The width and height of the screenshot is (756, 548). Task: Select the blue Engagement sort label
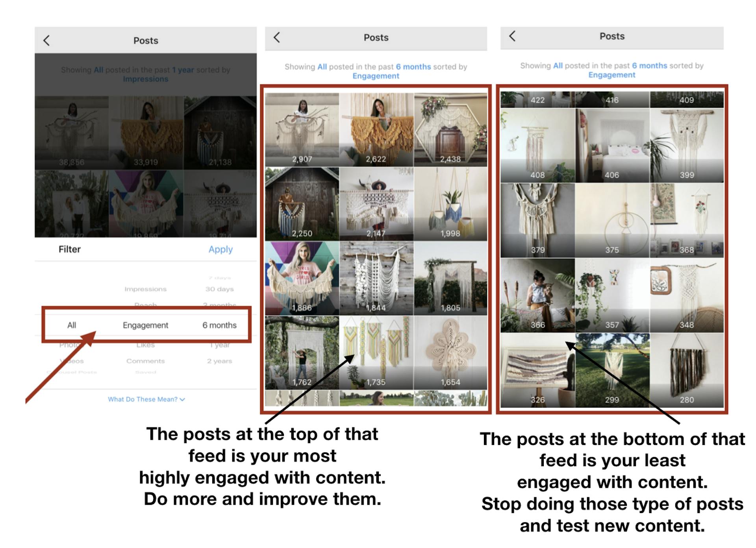(375, 76)
